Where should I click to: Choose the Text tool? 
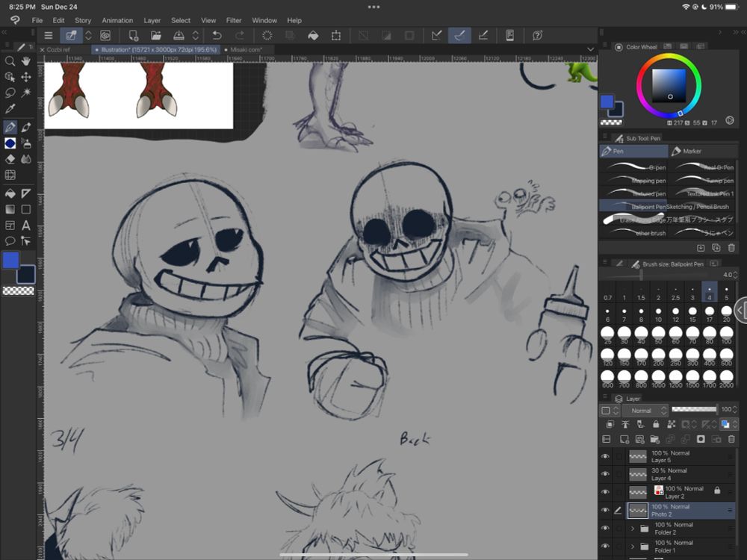click(x=26, y=225)
